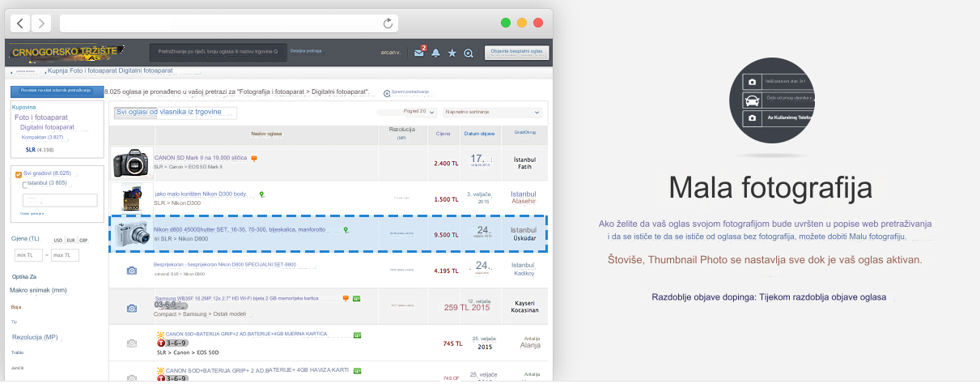Screen dimensions: 980x384
Task: Click green GET badge on Samsung WB35F listing
Action: [x=356, y=298]
